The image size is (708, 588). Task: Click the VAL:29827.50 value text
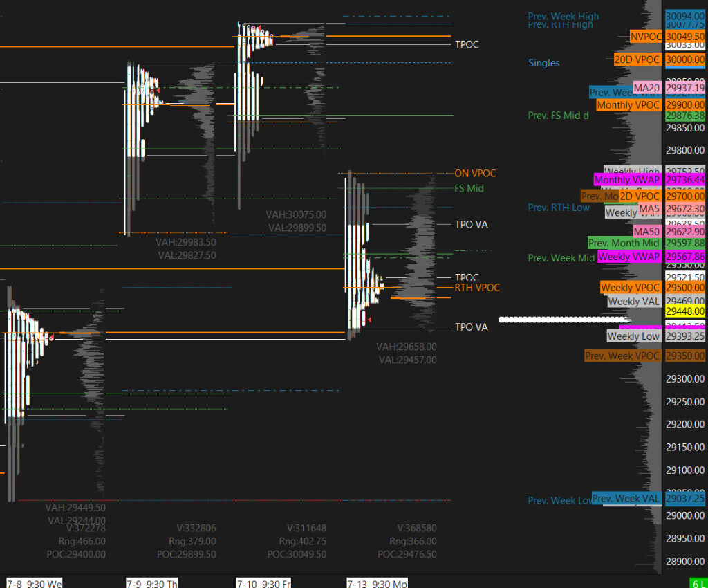[x=187, y=256]
